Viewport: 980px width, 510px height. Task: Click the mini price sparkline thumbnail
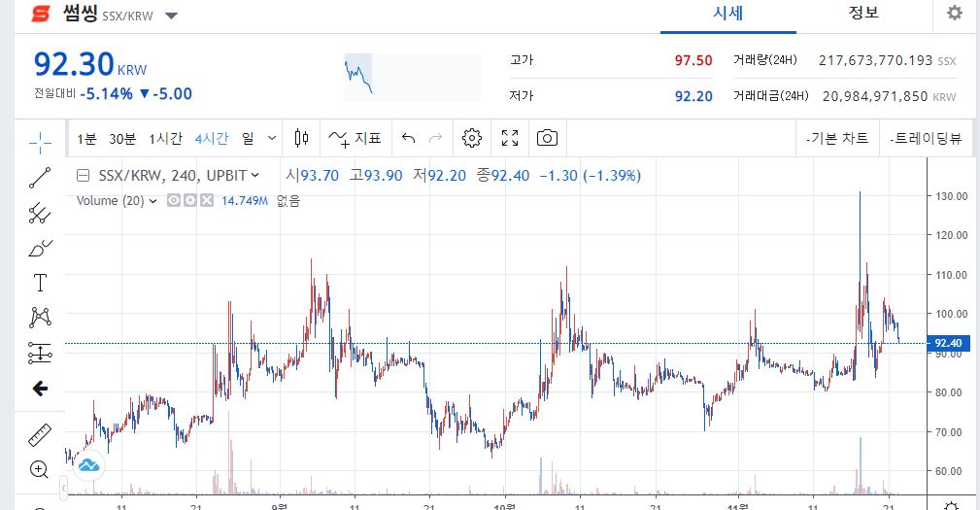pos(413,77)
